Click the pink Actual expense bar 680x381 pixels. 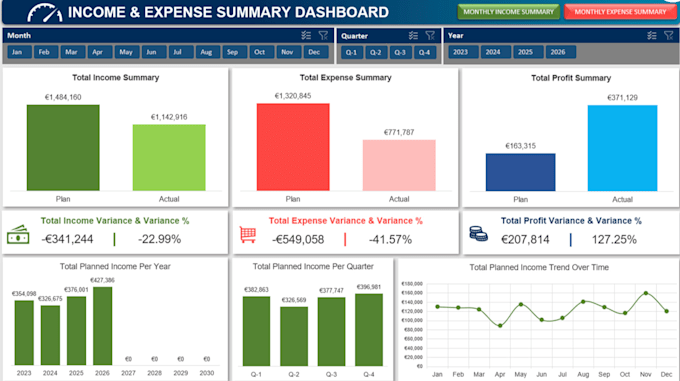(399, 165)
